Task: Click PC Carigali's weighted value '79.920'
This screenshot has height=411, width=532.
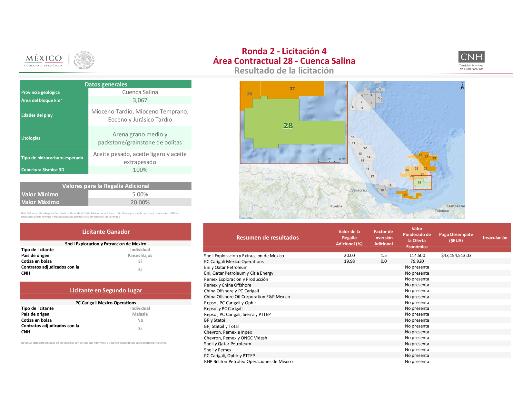Action: click(x=417, y=261)
